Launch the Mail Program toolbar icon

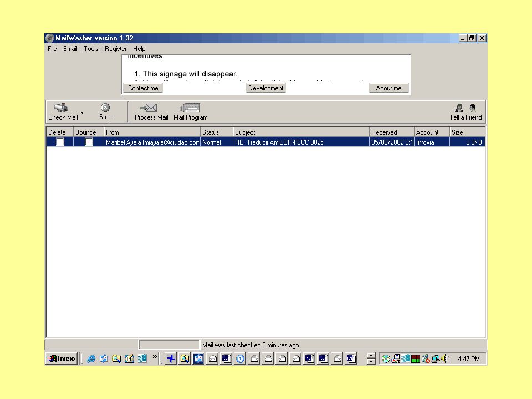pos(190,108)
